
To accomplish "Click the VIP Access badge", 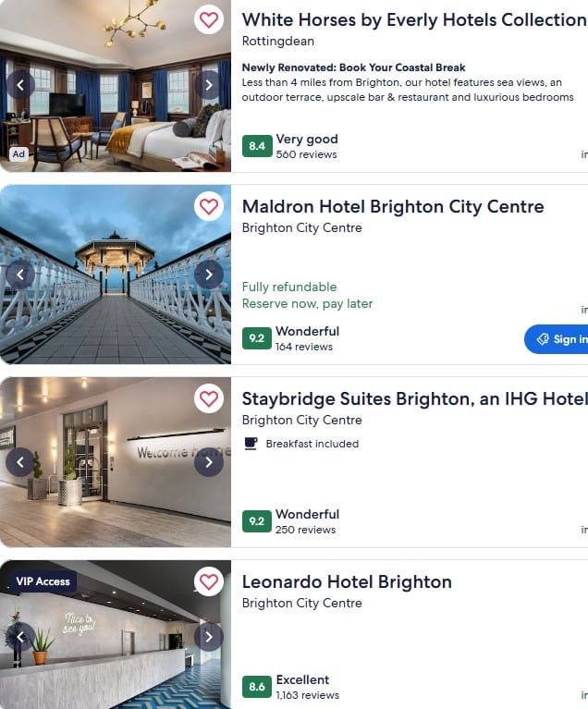I will pyautogui.click(x=43, y=581).
